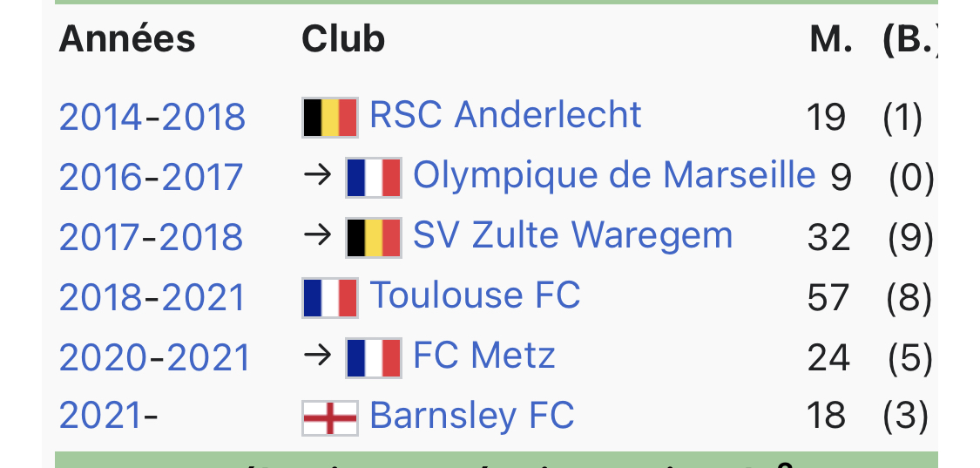Image resolution: width=980 pixels, height=468 pixels.
Task: Click the 2016-2017 season link
Action: tap(151, 177)
